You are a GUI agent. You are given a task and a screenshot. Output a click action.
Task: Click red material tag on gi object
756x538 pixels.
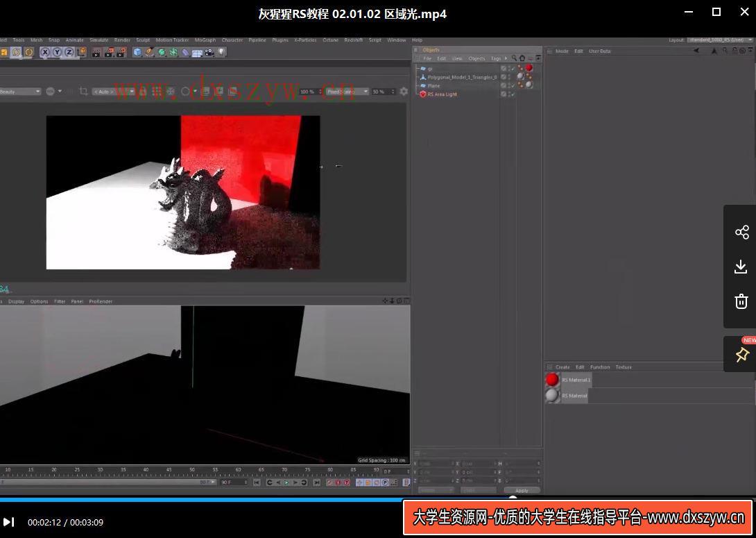pos(529,68)
